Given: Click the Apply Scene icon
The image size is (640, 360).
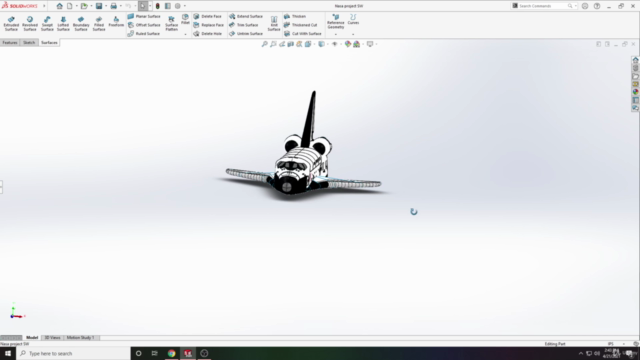Looking at the screenshot, I should tap(356, 44).
